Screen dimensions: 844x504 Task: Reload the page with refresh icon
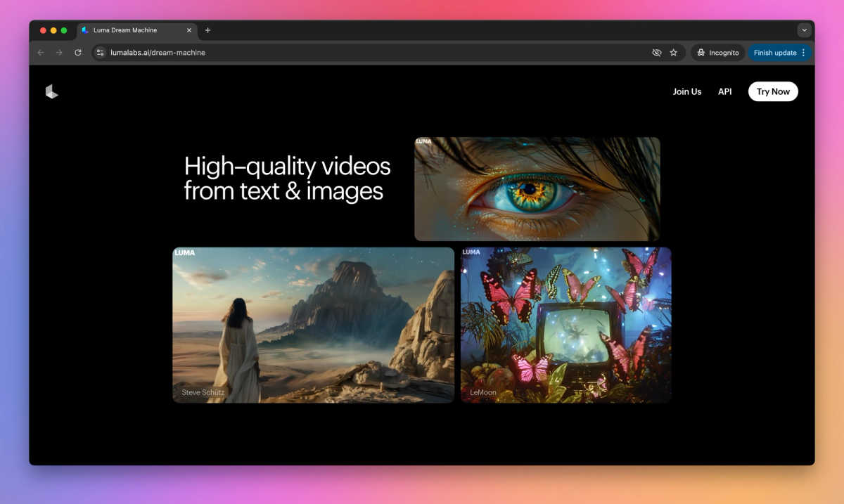pos(78,53)
